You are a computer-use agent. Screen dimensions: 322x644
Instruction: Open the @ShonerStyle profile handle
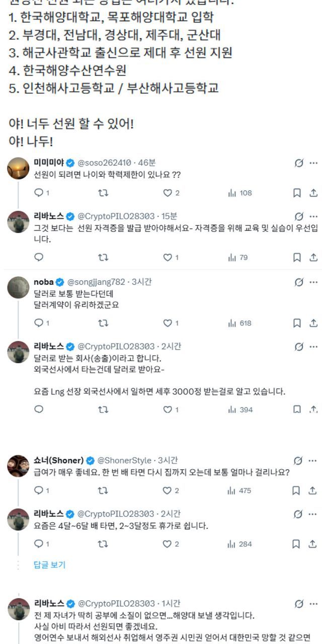pyautogui.click(x=124, y=460)
